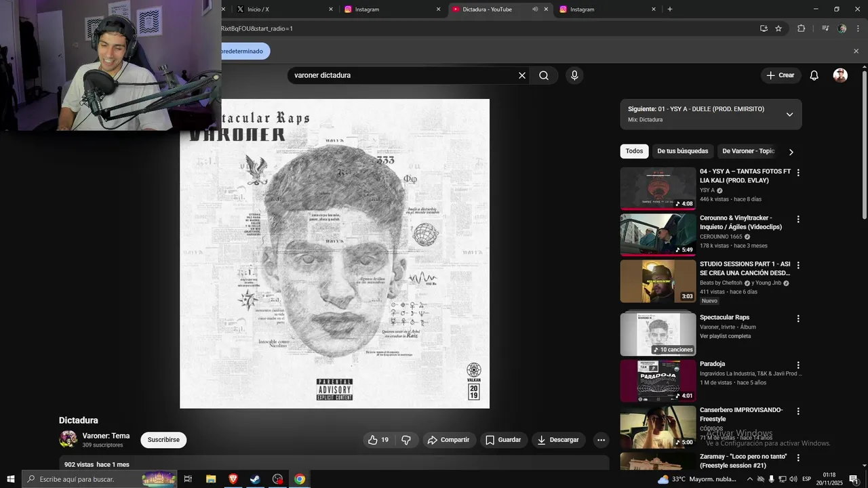Open YouTube notifications bell
This screenshot has width=868, height=488.
[814, 75]
